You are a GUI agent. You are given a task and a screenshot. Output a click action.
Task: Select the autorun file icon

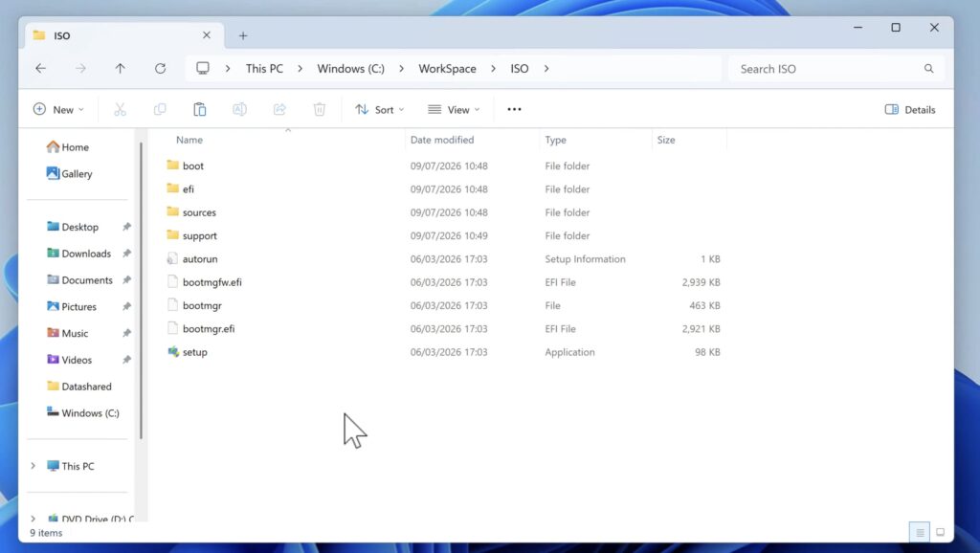pyautogui.click(x=173, y=258)
